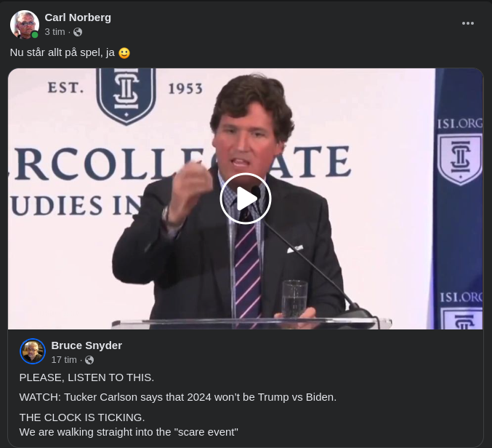Click the shield emblem between EST. and 1953
492x448 pixels.
[x=126, y=92]
